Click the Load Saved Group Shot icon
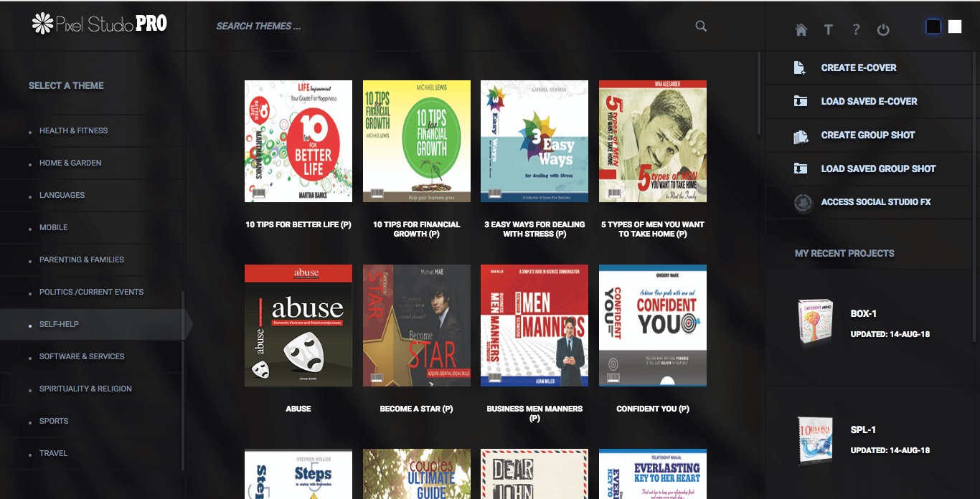This screenshot has height=499, width=980. [x=800, y=168]
